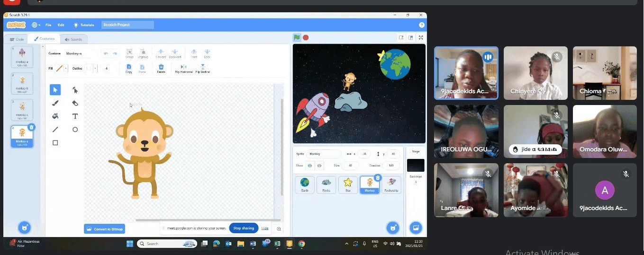The height and width of the screenshot is (255, 644).
Task: Choose the Brush tool
Action: coord(55,103)
